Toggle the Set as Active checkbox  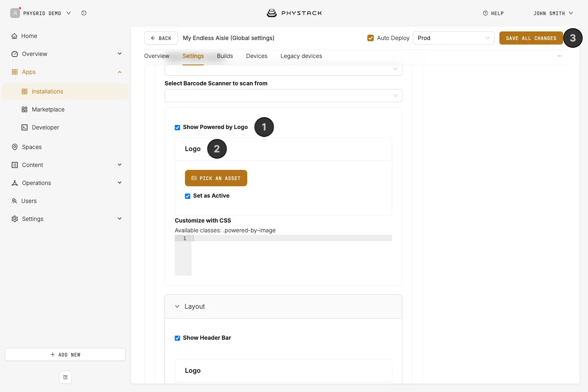(188, 196)
